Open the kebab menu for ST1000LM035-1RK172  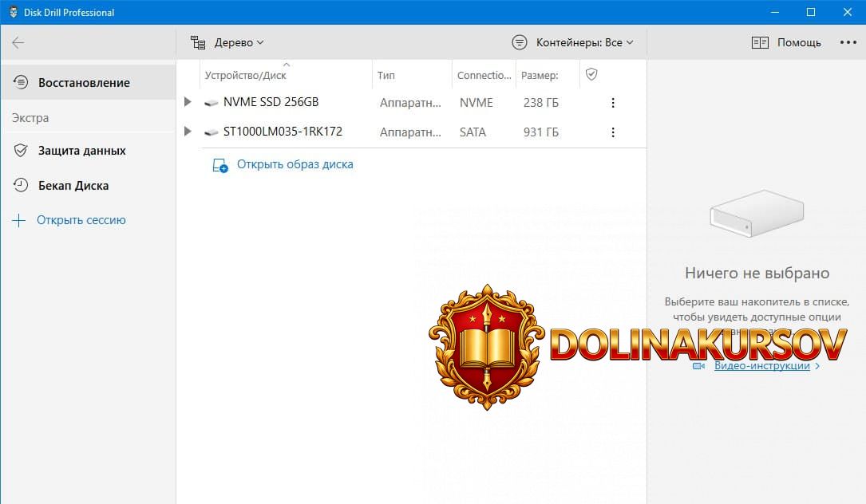(x=613, y=132)
